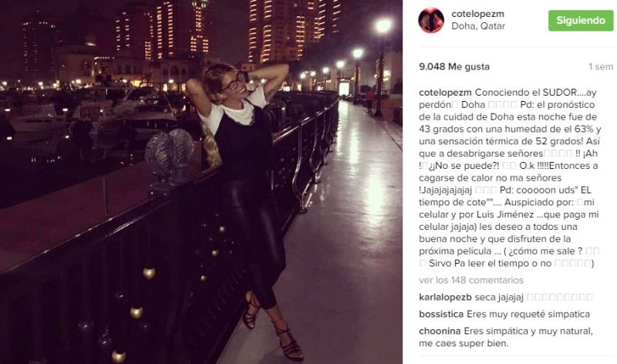Open the 1 sem timestamp
Screen dimensions: 617x364
601,67
